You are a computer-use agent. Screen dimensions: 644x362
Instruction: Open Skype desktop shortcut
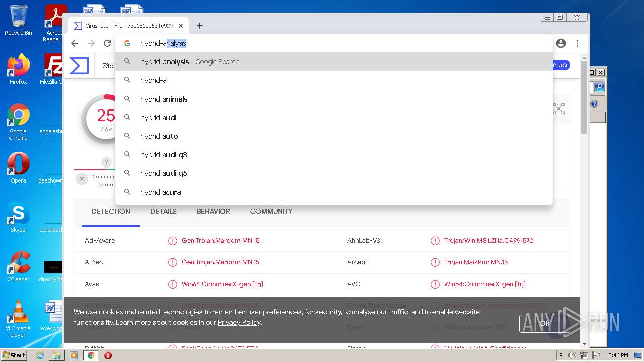(18, 217)
